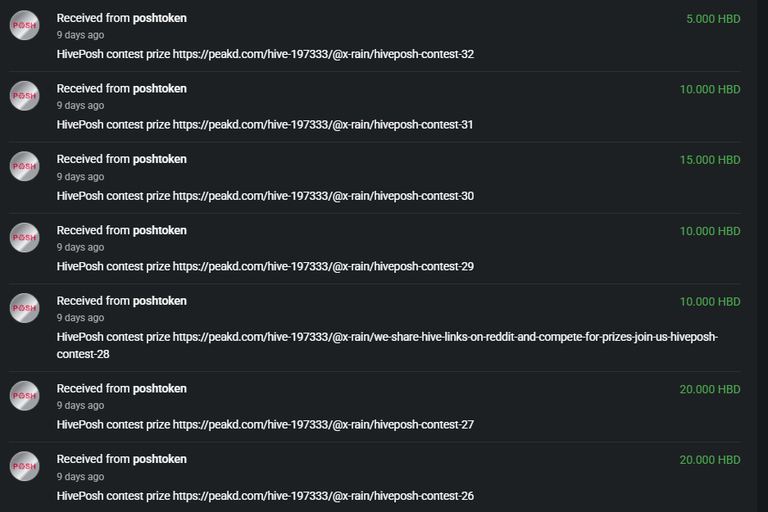This screenshot has height=512, width=768.
Task: Open the hiveposh-contest-27 peakd URL
Action: coord(323,424)
